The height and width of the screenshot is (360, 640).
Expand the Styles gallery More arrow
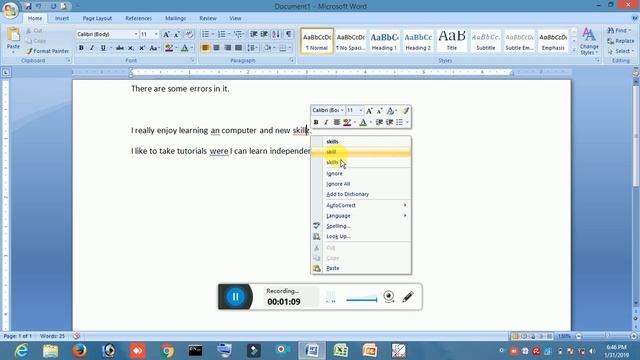click(x=574, y=50)
